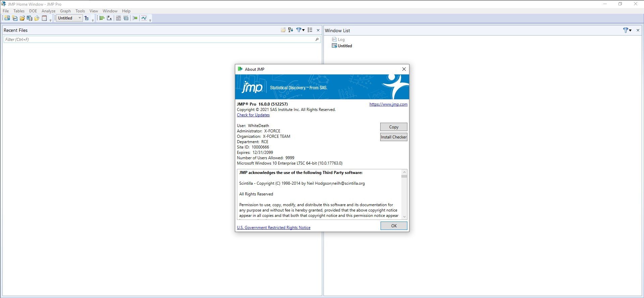Click into the Recent Files filter field
Image resolution: width=644 pixels, height=298 pixels.
click(x=162, y=40)
